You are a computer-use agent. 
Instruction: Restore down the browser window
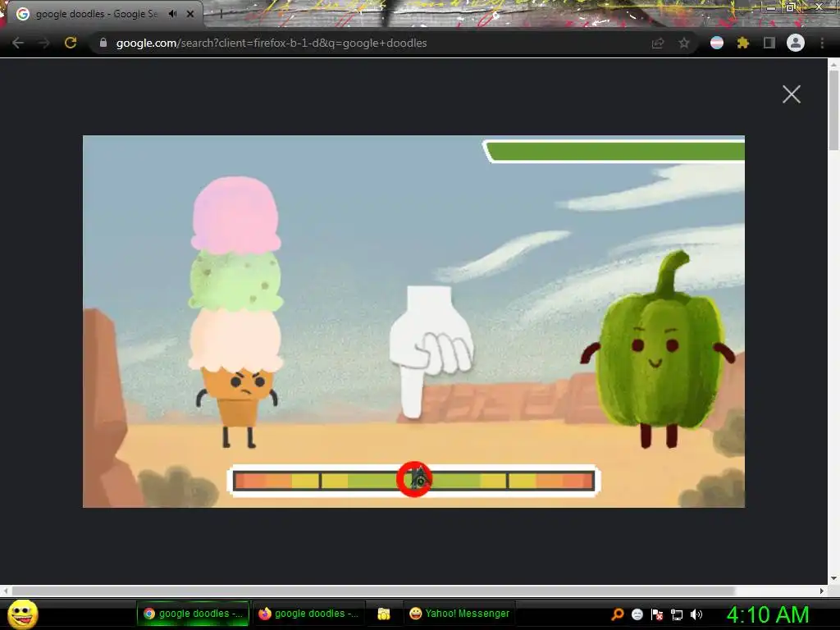tap(791, 7)
